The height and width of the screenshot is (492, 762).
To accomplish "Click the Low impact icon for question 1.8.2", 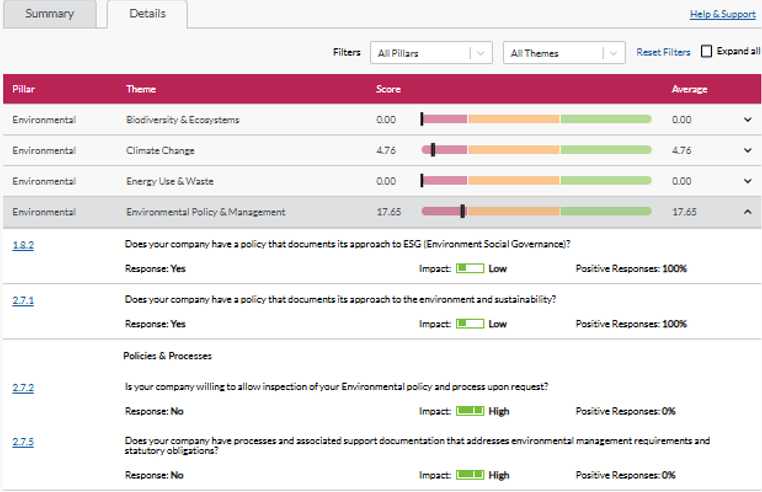I will point(470,269).
